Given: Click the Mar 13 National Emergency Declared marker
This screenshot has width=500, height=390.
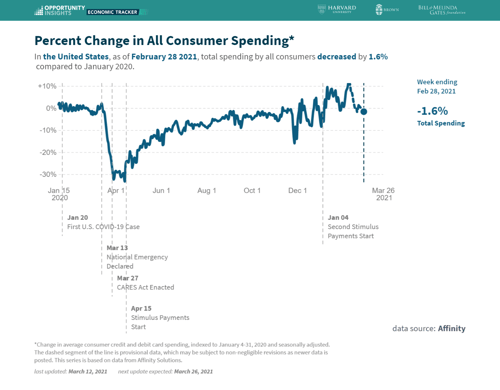Looking at the screenshot, I should [137, 257].
